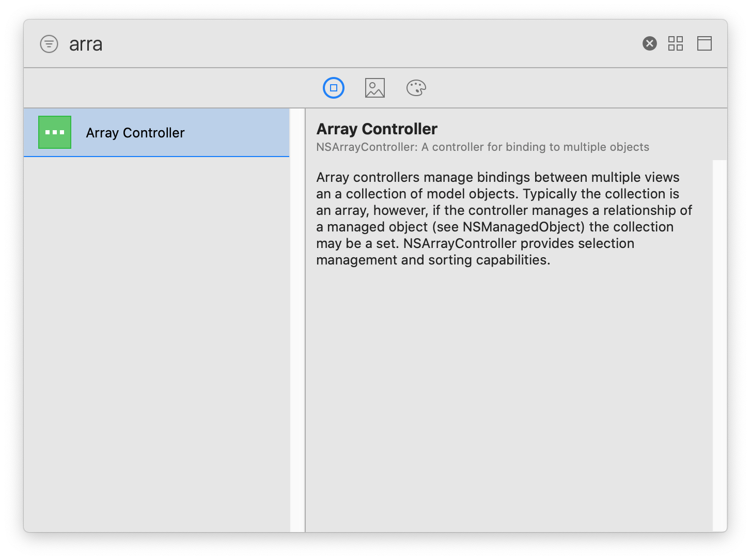Screen dimensions: 751x560
Task: Click the Array controllers description paragraph
Action: [504, 219]
